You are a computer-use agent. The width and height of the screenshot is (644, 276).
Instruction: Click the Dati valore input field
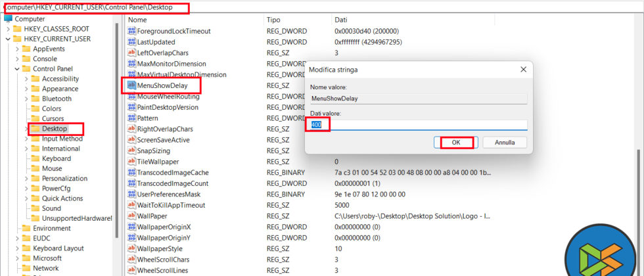tap(419, 125)
